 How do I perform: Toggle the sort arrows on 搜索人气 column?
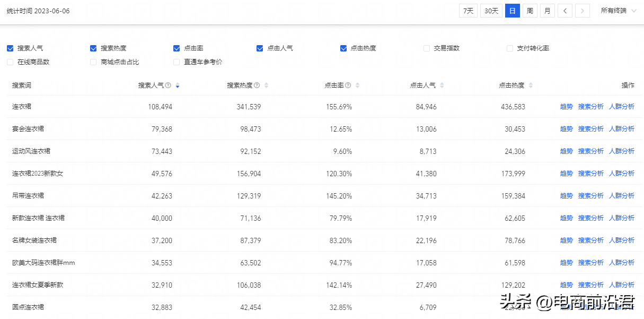point(178,85)
